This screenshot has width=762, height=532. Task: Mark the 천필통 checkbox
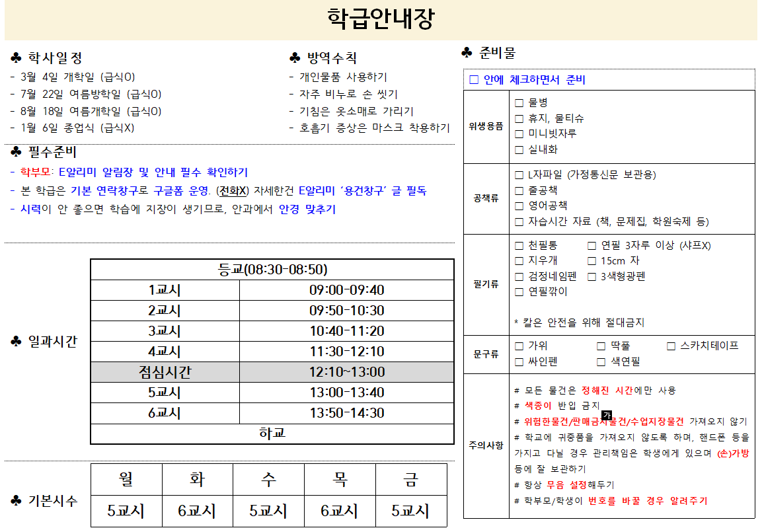pyautogui.click(x=519, y=246)
